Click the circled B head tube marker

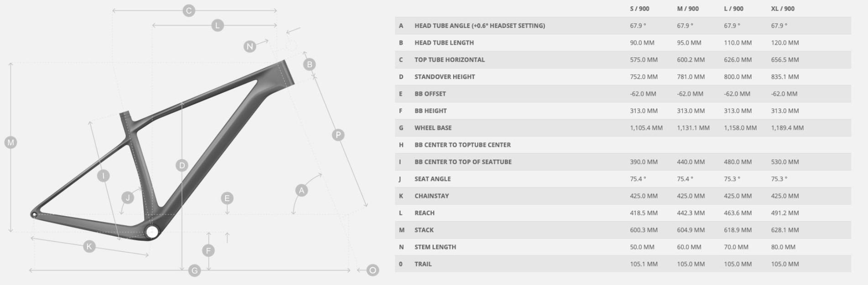309,64
